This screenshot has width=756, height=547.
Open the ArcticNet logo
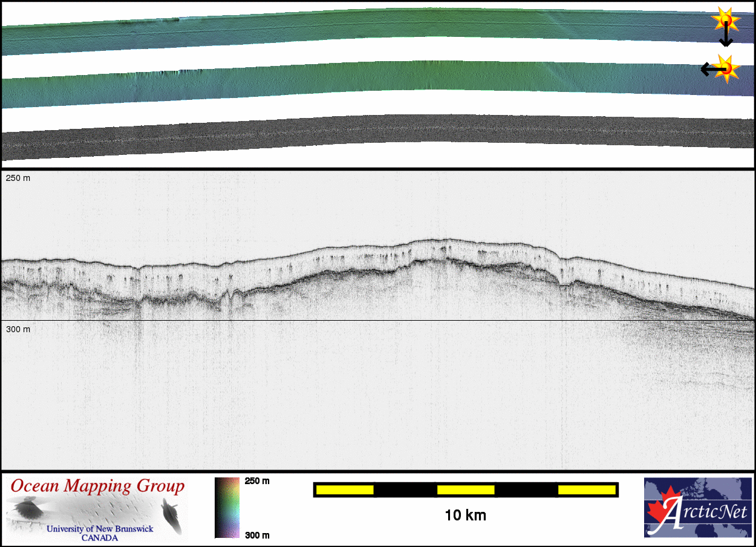click(x=697, y=507)
